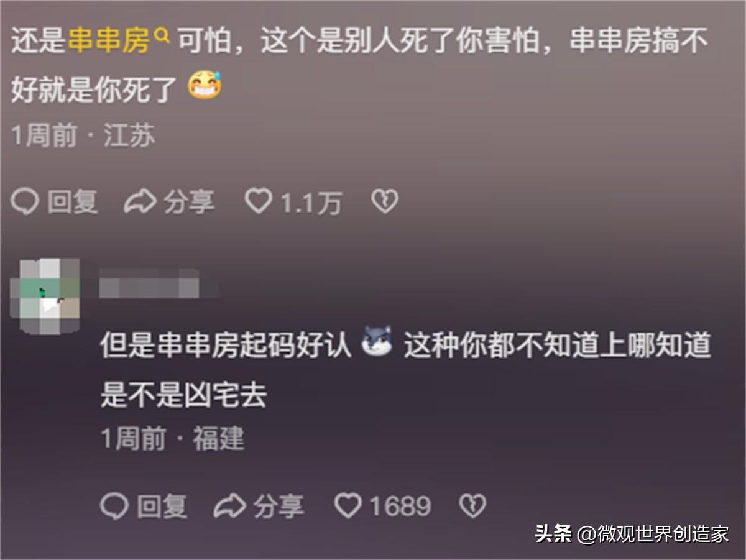Select 分享 label under the Jiangsu comment
This screenshot has width=746, height=560.
(x=189, y=202)
